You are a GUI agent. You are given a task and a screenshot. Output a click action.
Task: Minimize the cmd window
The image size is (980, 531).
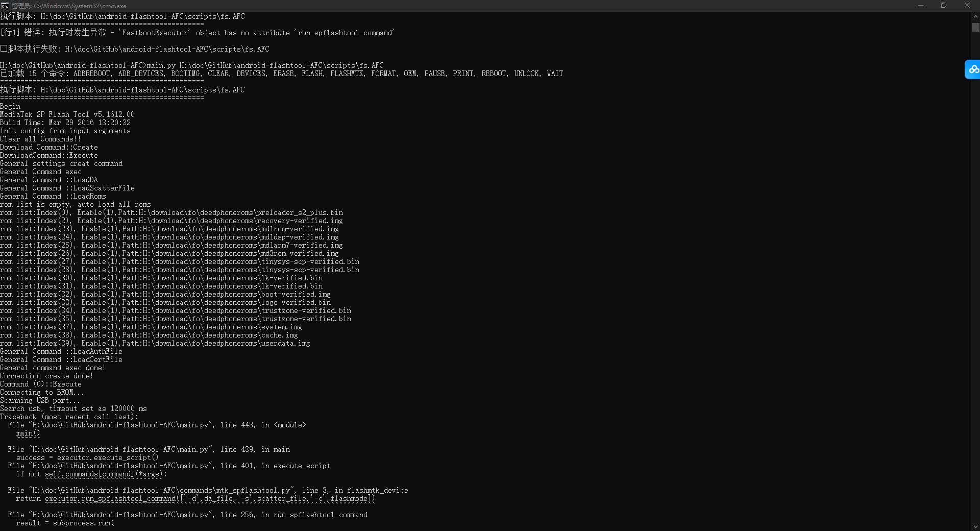click(921, 6)
